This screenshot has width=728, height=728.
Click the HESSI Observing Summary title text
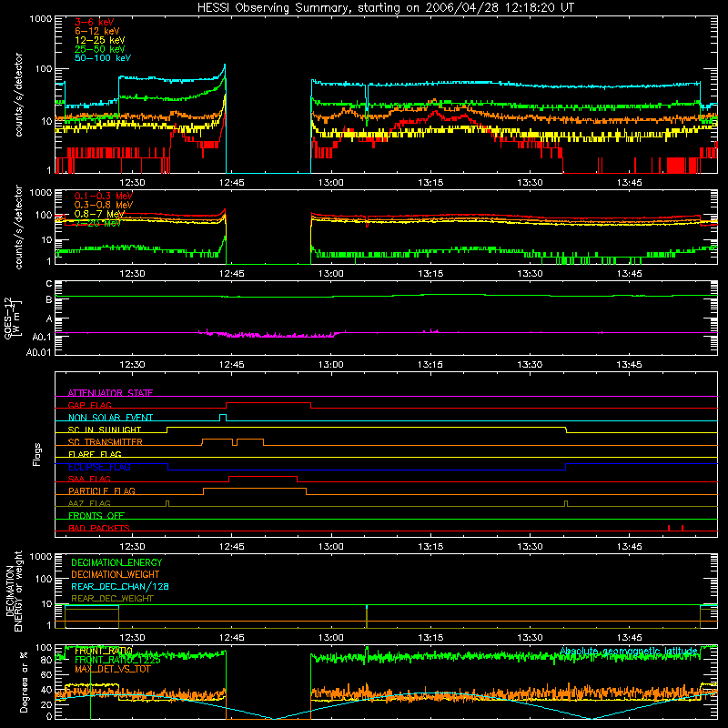coord(385,8)
